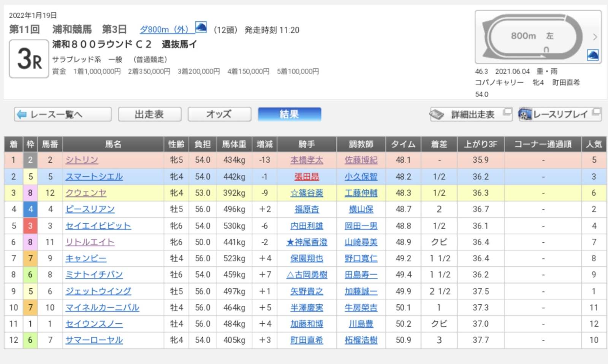
Task: Click the next arrow beside course map
Action: tap(595, 37)
